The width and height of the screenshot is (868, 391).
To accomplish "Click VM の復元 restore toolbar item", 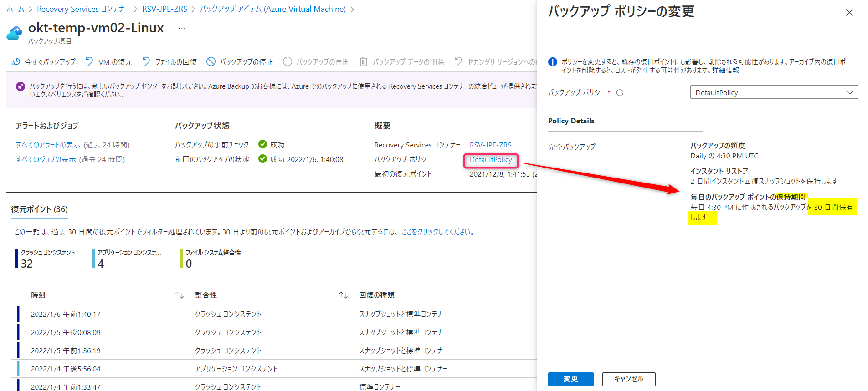I will pos(109,61).
